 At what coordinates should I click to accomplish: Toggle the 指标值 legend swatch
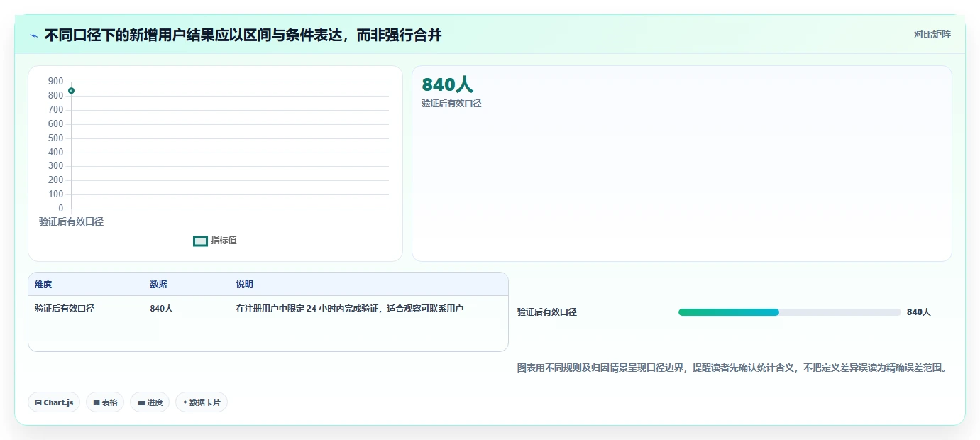(200, 241)
